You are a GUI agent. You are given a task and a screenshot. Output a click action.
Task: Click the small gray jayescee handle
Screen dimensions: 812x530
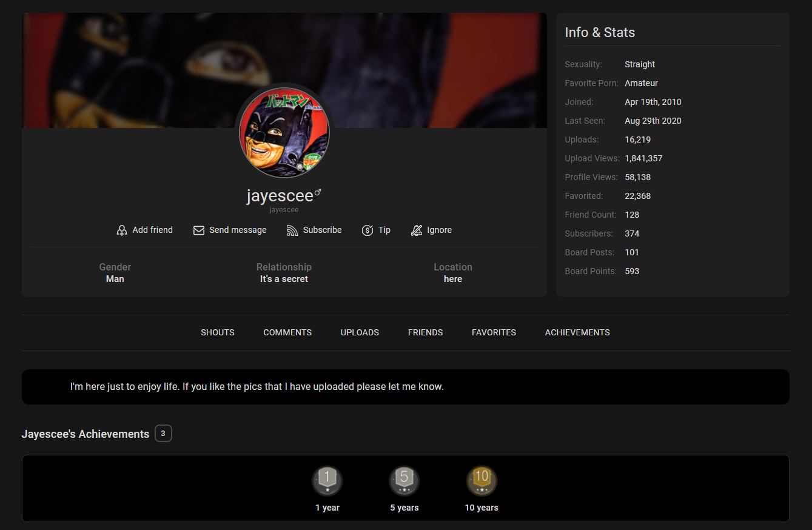pos(284,210)
